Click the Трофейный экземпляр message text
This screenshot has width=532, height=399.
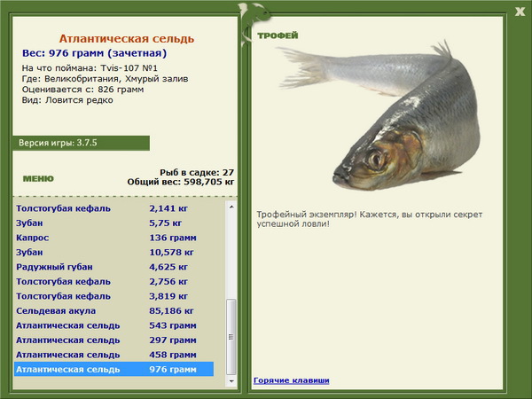(x=369, y=219)
